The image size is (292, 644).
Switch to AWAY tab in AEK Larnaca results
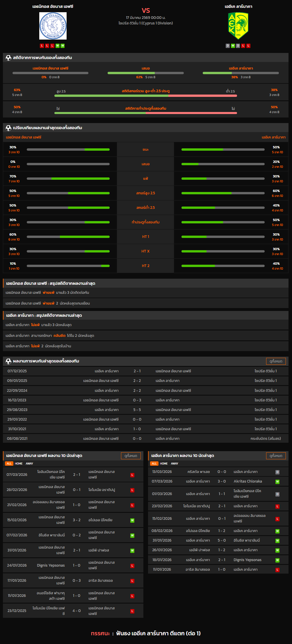[x=175, y=464]
